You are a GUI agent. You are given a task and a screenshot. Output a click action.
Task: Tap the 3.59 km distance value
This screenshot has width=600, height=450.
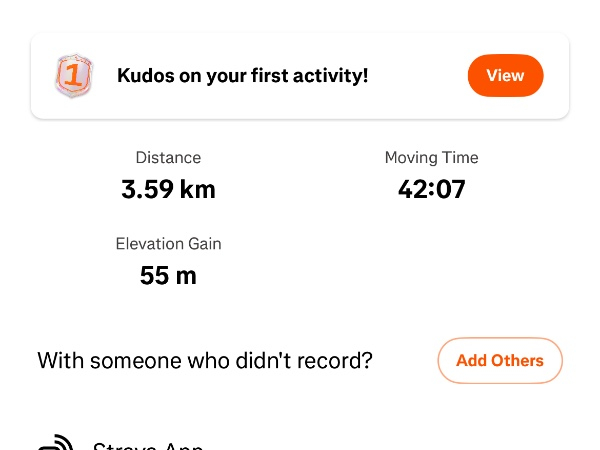click(x=168, y=189)
